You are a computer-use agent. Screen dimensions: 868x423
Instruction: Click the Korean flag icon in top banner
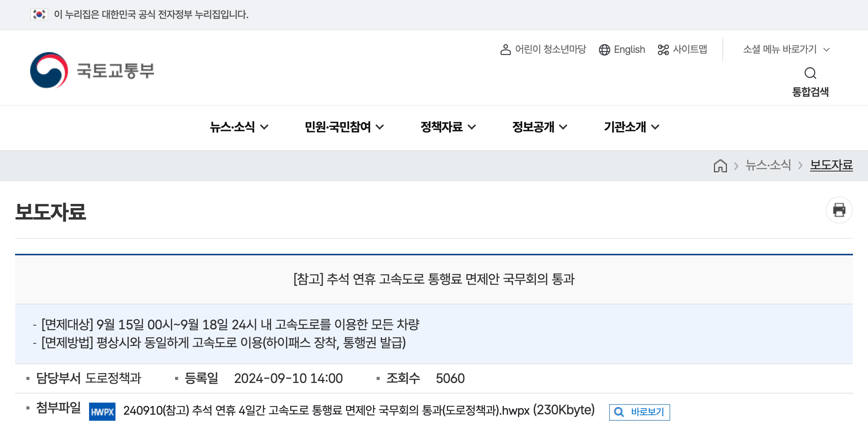coord(39,14)
